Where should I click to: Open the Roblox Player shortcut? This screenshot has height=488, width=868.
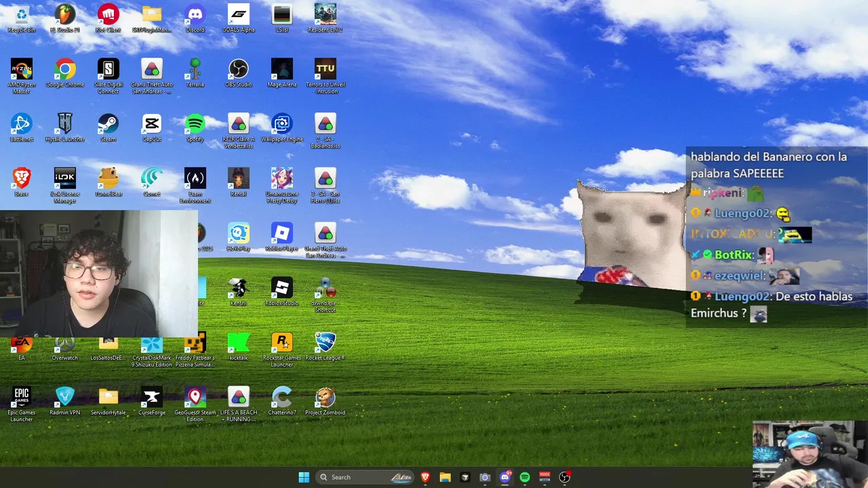point(282,237)
